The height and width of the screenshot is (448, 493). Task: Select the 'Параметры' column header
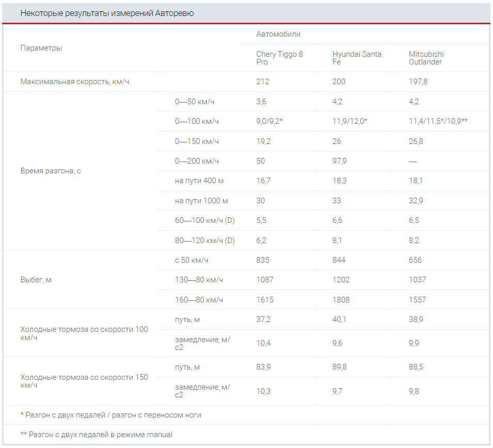coord(41,48)
